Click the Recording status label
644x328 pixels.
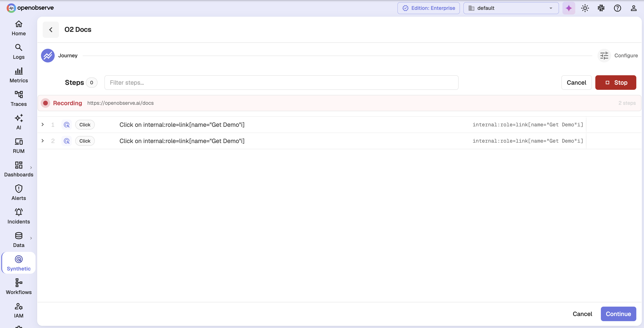click(x=67, y=103)
